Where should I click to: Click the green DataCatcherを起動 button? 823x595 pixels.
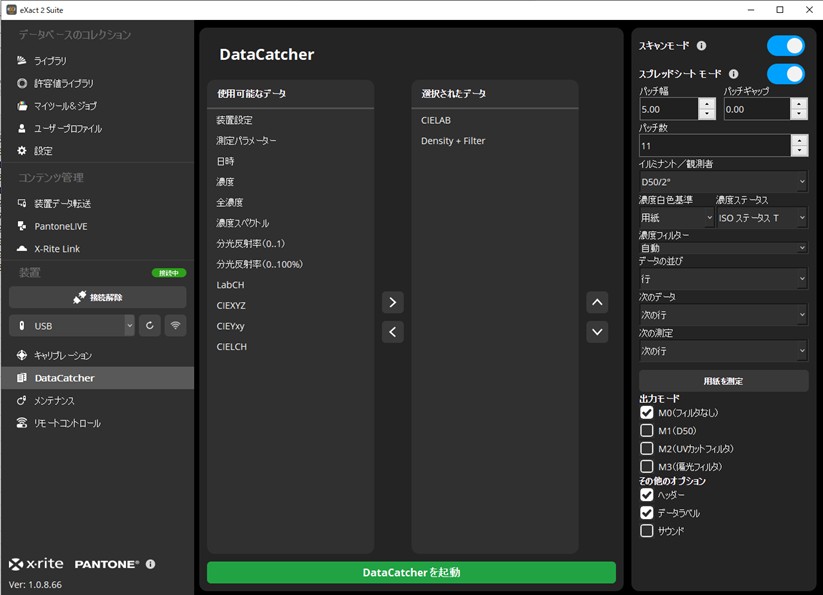click(x=412, y=572)
